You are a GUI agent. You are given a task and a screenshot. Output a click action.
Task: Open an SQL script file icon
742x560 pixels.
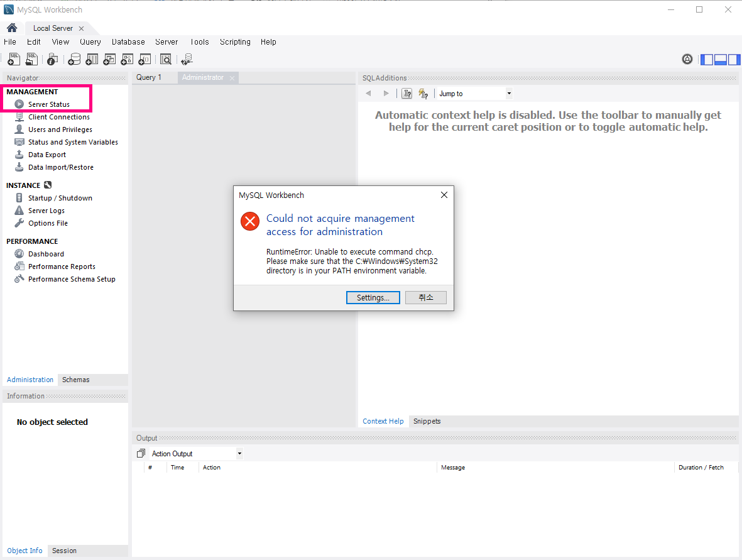point(31,59)
